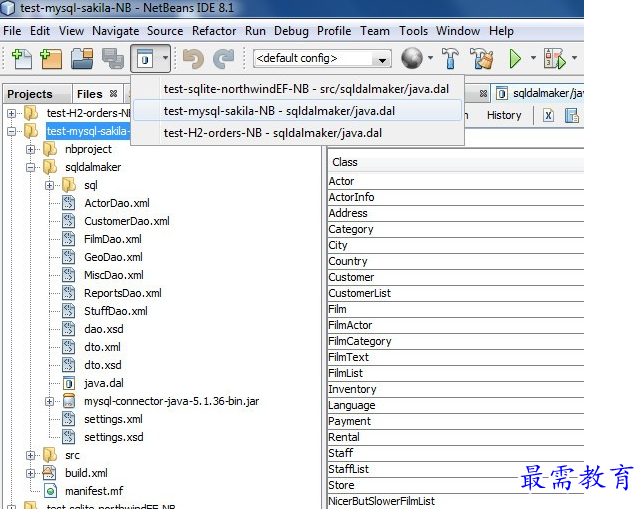The height and width of the screenshot is (509, 642).
Task: Click the globe browser icon
Action: click(x=412, y=58)
